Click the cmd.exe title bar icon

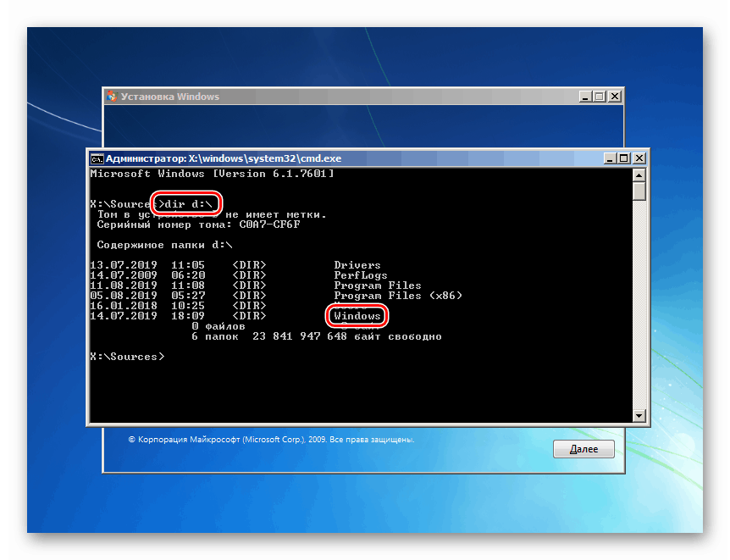(97, 159)
